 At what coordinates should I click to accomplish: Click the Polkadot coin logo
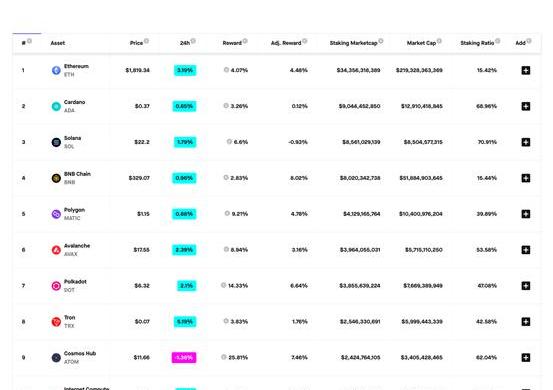point(56,286)
